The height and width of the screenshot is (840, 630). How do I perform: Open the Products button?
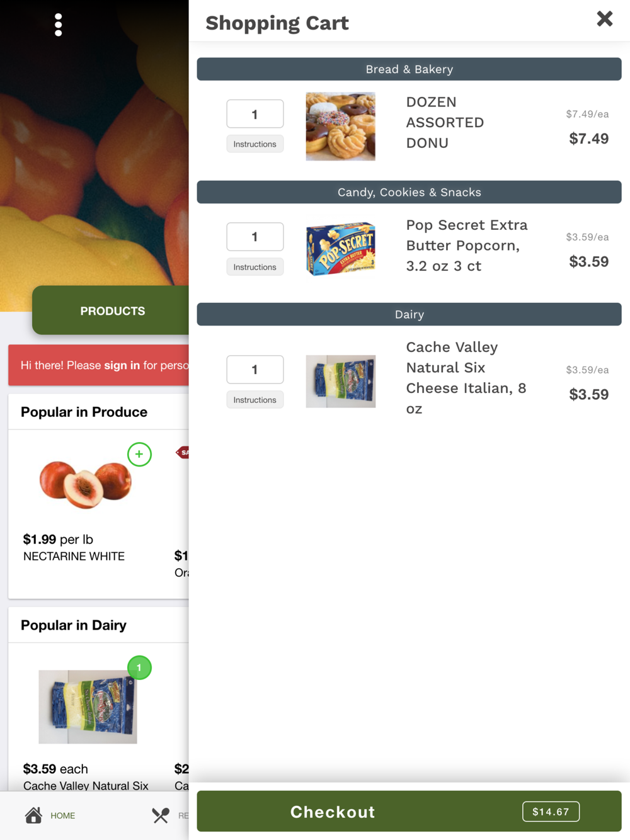point(112,310)
